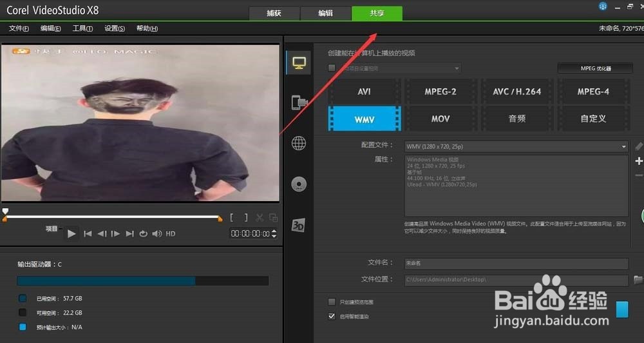644x343 pixels.
Task: Open the 帮助 menu
Action: click(147, 28)
